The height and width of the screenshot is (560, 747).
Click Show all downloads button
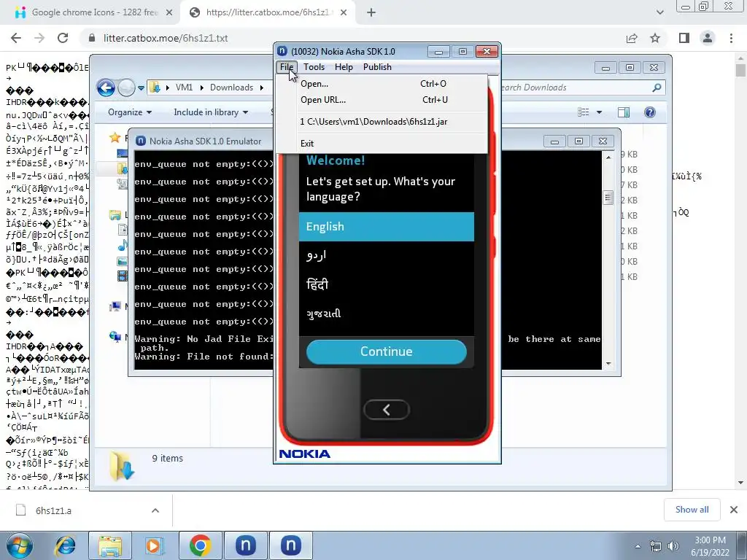(692, 510)
